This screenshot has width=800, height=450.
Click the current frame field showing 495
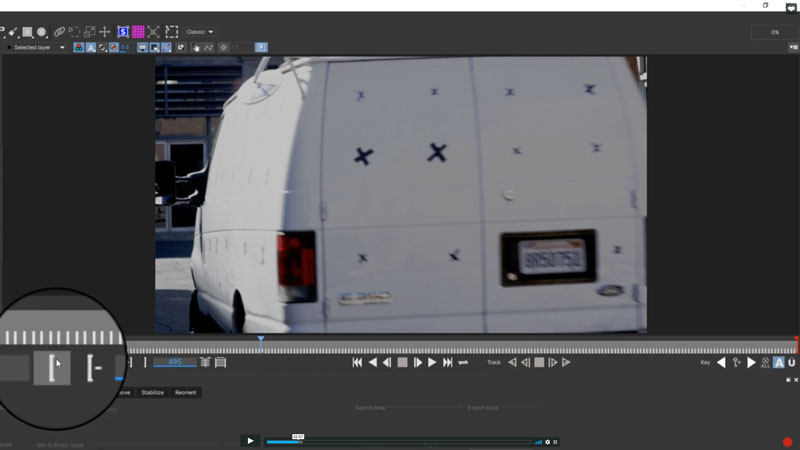click(174, 362)
